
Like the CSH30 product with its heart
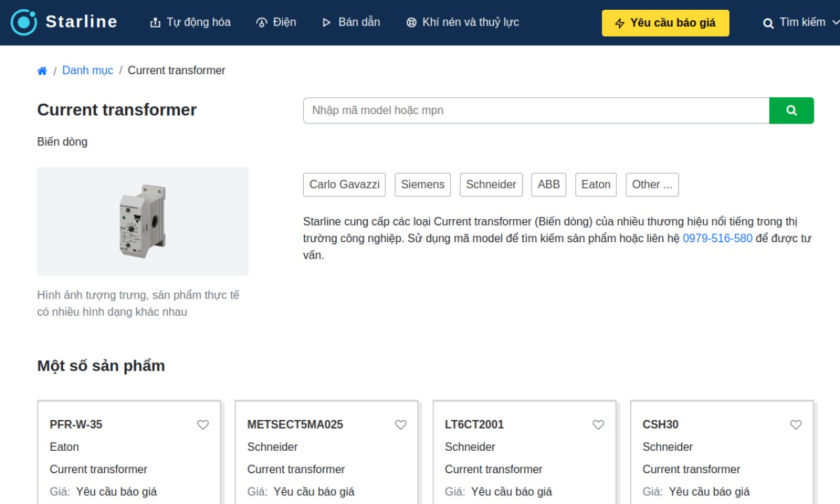796,425
